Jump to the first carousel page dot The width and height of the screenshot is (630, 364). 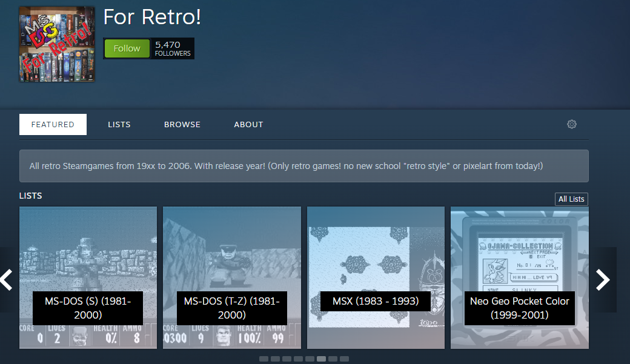tap(264, 359)
